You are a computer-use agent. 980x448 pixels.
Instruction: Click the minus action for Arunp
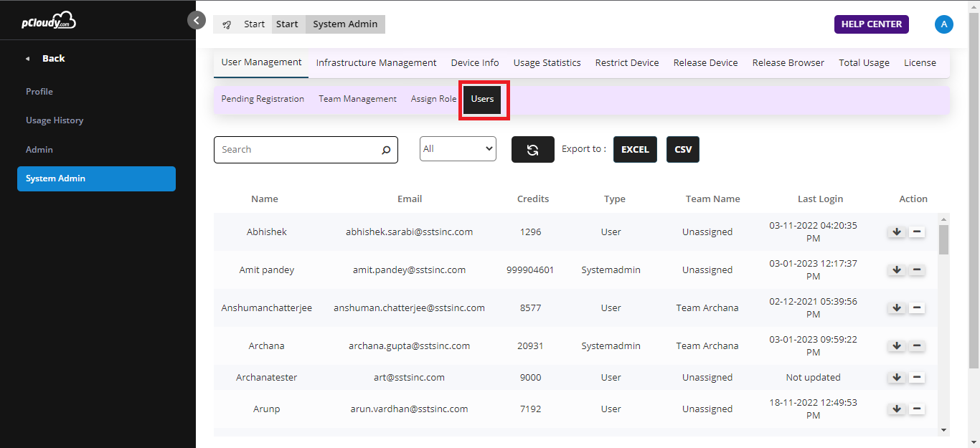[916, 409]
